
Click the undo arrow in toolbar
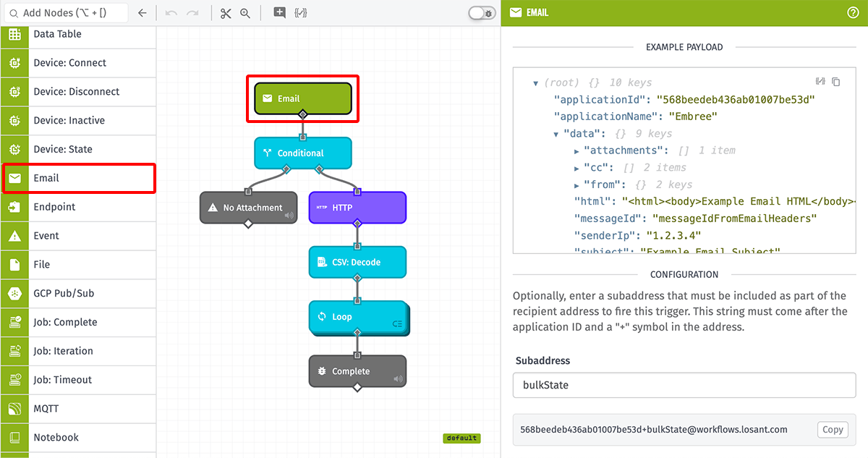pyautogui.click(x=171, y=13)
